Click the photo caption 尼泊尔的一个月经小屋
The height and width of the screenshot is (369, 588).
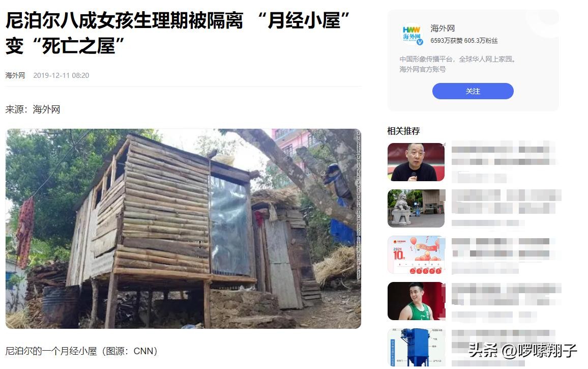pyautogui.click(x=51, y=351)
